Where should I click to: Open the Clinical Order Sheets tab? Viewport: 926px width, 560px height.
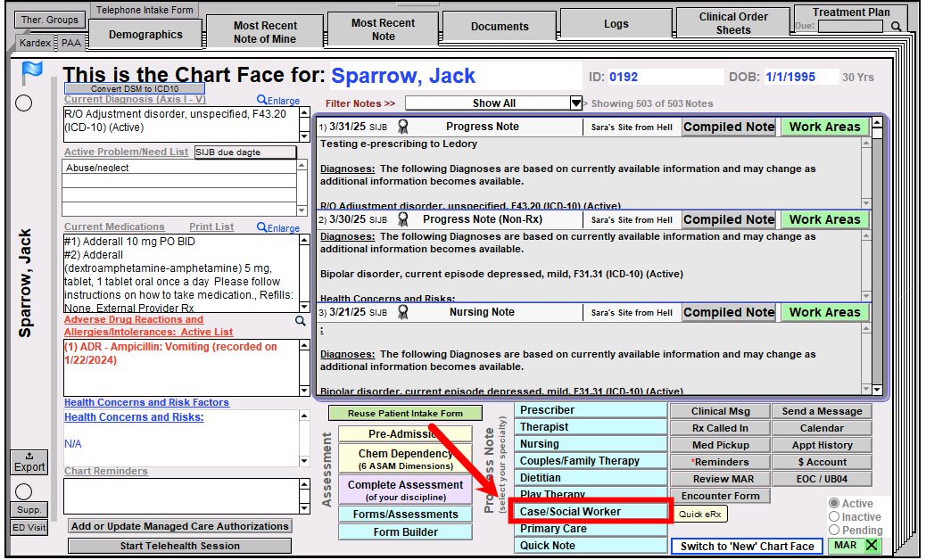732,23
